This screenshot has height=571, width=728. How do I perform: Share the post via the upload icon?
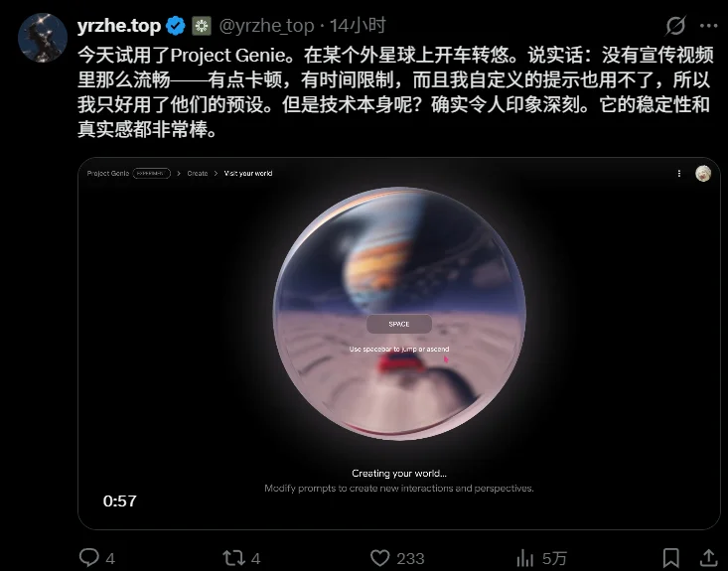coord(708,557)
